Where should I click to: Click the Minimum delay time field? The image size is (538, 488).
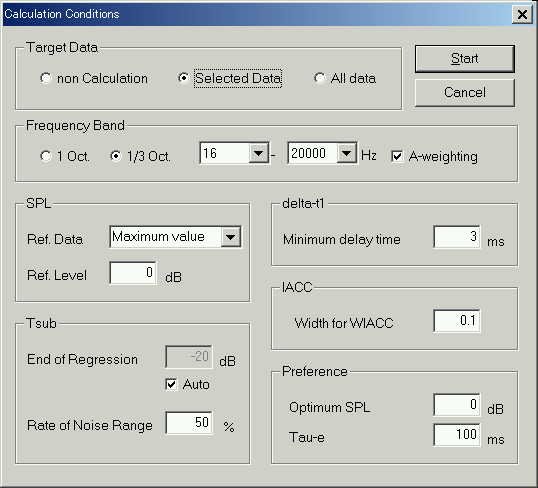pyautogui.click(x=457, y=236)
